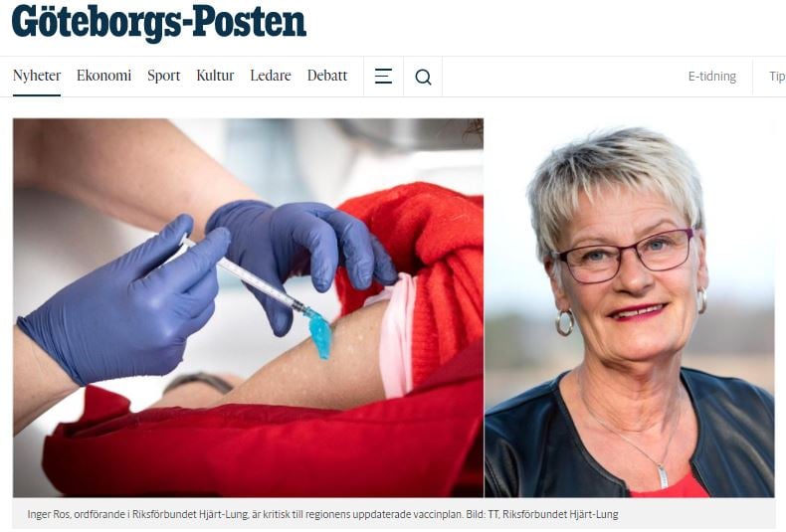Open the hamburger menu icon
This screenshot has height=532, width=786.
point(383,77)
